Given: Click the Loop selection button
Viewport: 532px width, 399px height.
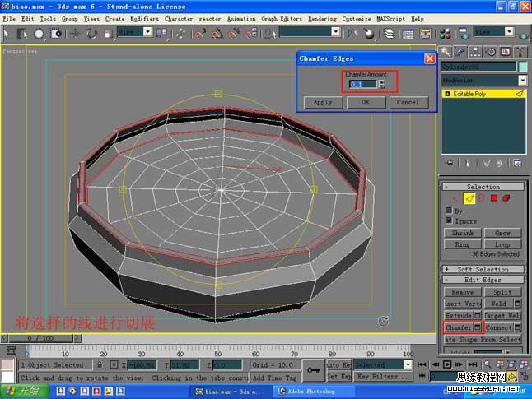Looking at the screenshot, I should tap(502, 244).
